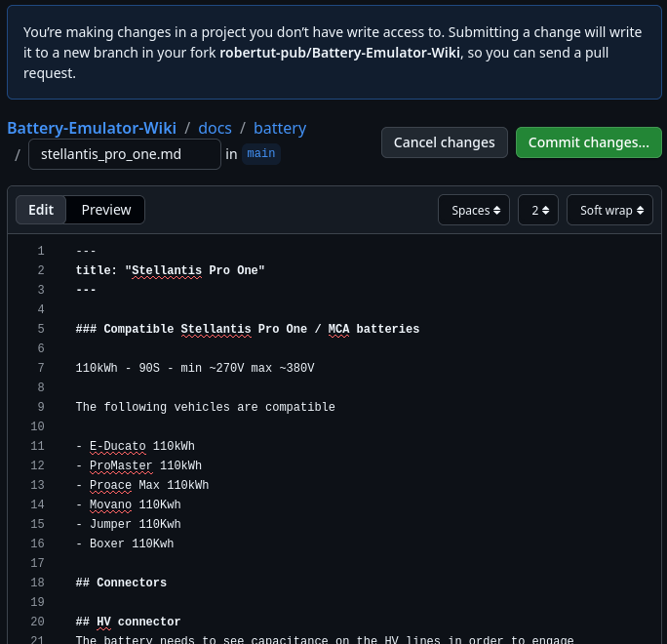Screen dimensions: 667x644
Task: Click the 'Proace Max 110kWh' list line
Action: click(142, 485)
